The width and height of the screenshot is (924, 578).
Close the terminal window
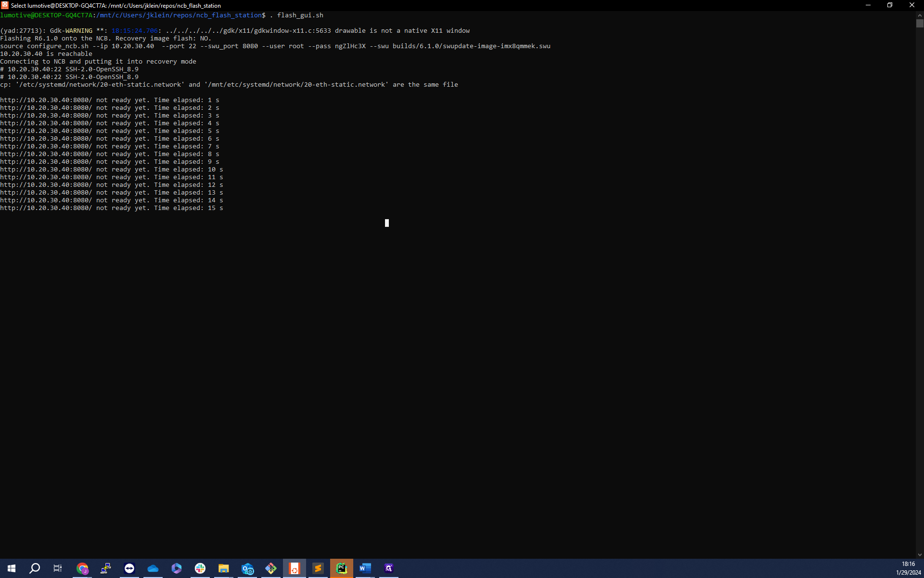click(x=912, y=5)
